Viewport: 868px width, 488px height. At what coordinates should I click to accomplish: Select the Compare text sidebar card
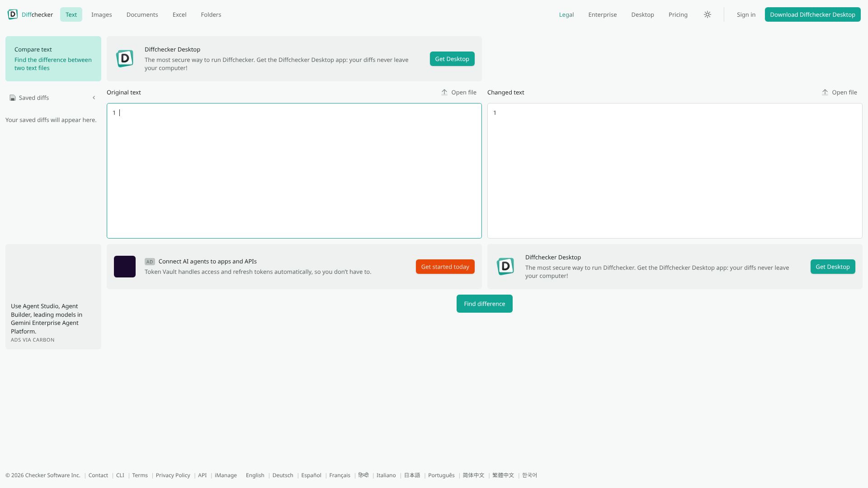[x=53, y=59]
